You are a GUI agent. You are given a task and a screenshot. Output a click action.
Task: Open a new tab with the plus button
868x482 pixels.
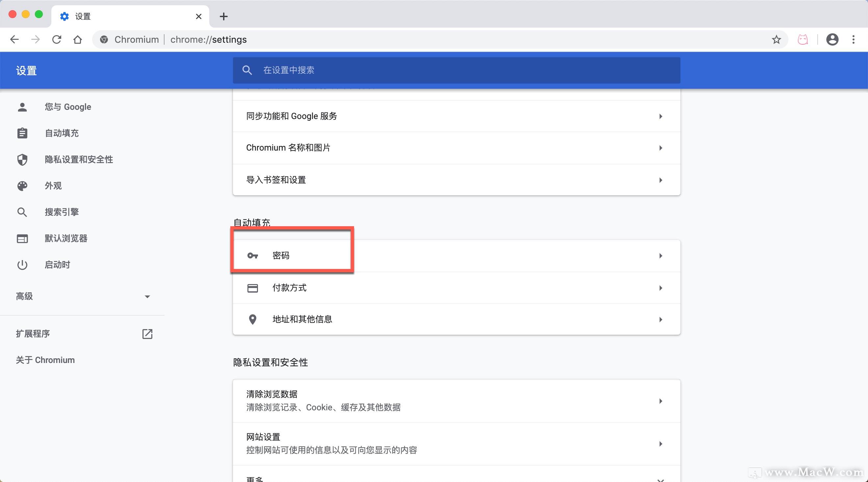tap(223, 16)
